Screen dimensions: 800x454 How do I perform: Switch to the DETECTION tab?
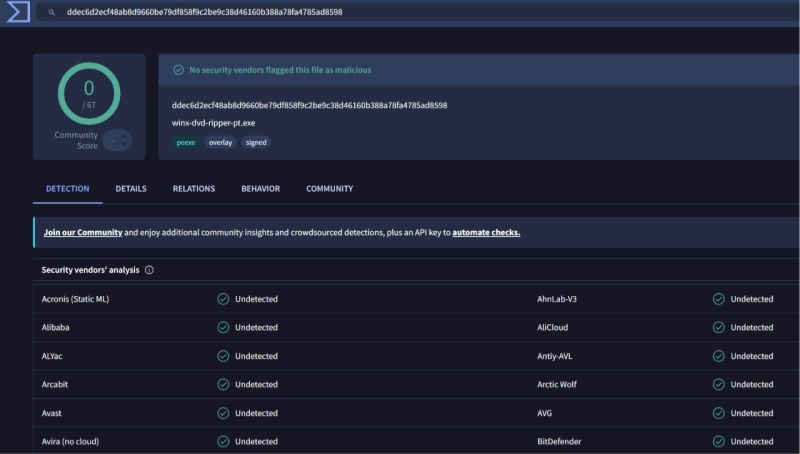pos(67,189)
